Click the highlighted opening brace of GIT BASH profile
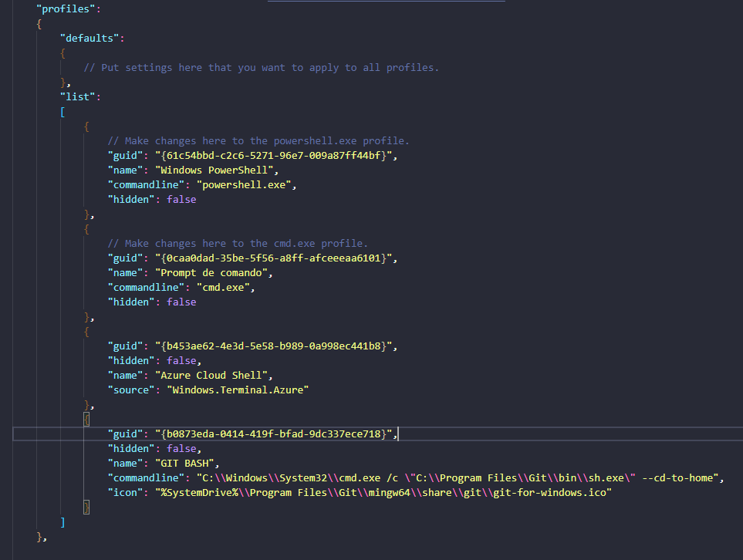This screenshot has height=560, width=743. pos(86,420)
